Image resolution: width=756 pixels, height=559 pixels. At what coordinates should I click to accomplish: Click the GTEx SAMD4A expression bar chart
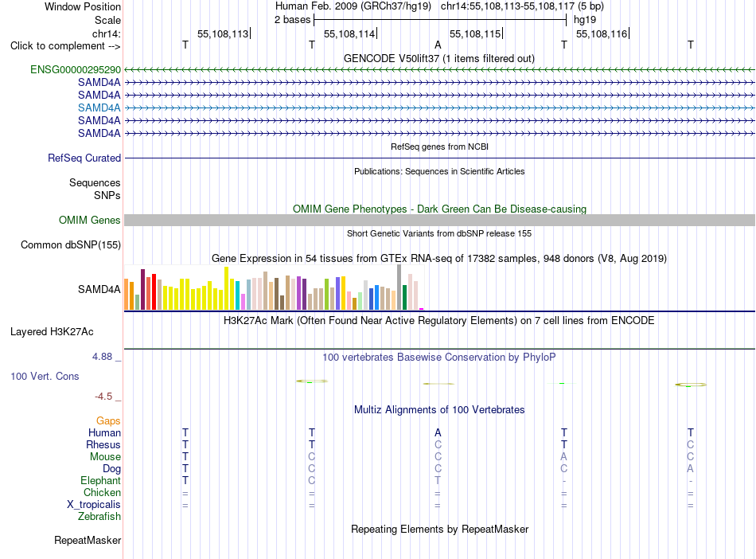275,287
